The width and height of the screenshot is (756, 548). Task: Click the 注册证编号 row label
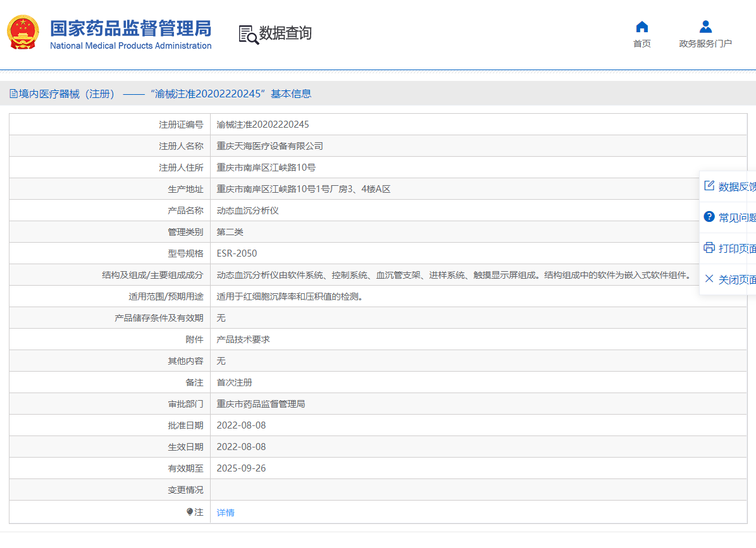[x=182, y=125]
